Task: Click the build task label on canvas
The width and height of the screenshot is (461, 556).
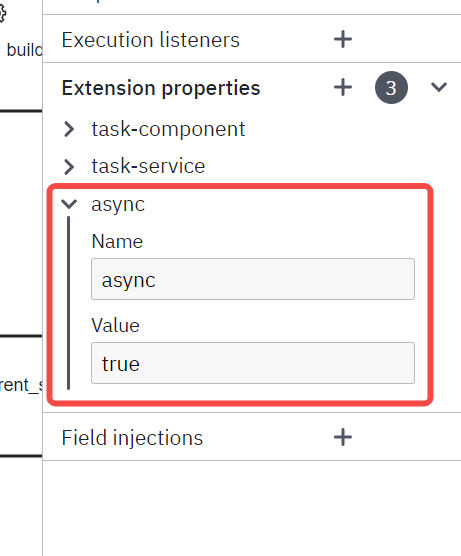Action: point(24,50)
